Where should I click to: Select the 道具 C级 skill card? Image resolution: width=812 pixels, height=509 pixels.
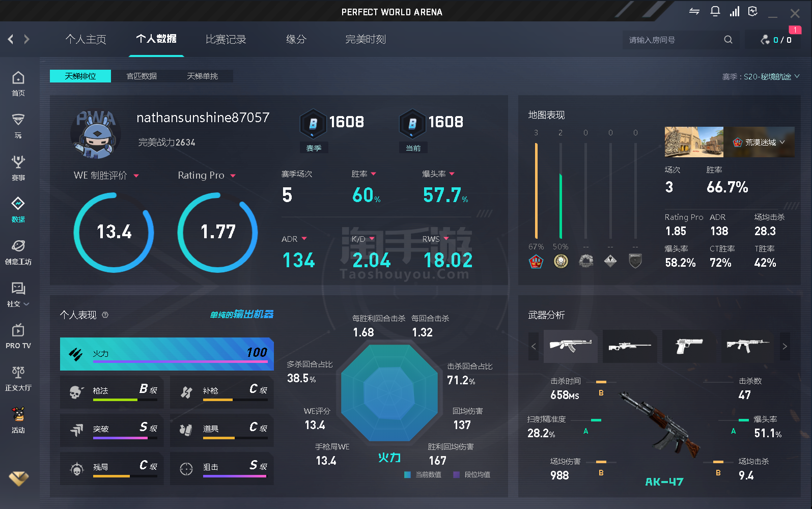[222, 430]
